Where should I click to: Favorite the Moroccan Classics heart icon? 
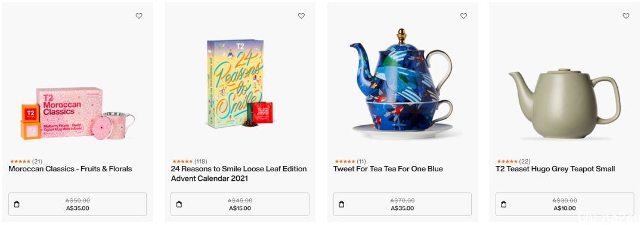[x=139, y=16]
